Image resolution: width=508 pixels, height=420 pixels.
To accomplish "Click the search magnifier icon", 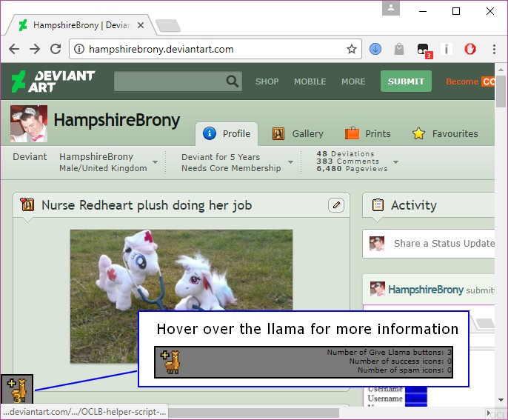I will [x=233, y=81].
